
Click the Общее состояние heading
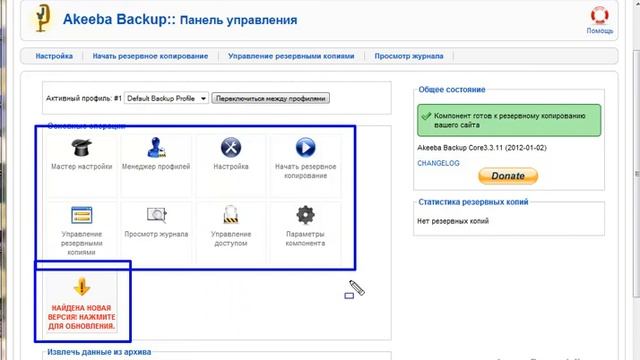452,90
